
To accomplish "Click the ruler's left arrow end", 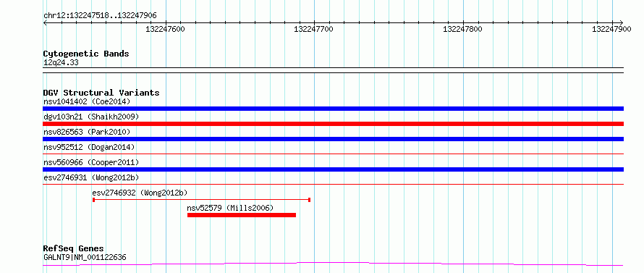I will click(x=45, y=22).
